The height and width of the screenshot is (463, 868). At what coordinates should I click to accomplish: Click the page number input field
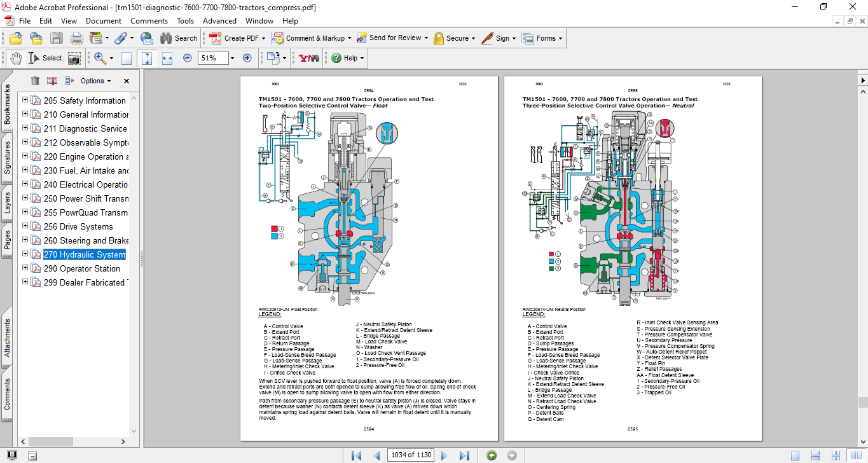pyautogui.click(x=411, y=455)
